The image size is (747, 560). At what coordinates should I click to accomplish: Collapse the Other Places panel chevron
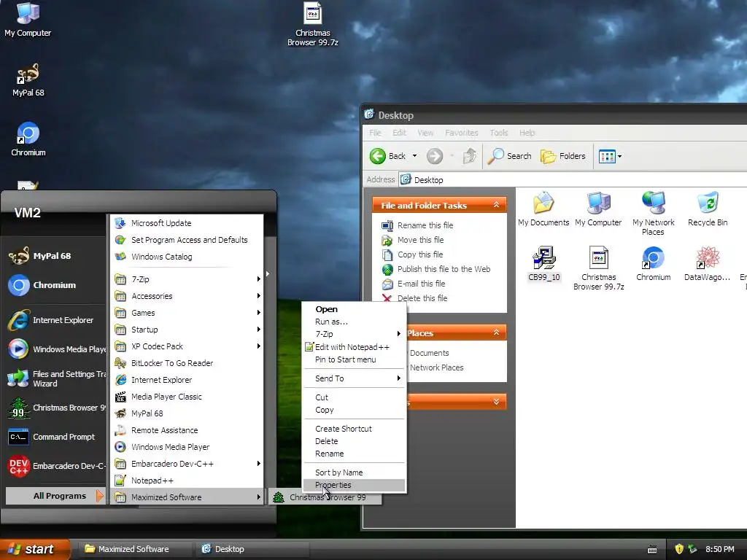(496, 332)
